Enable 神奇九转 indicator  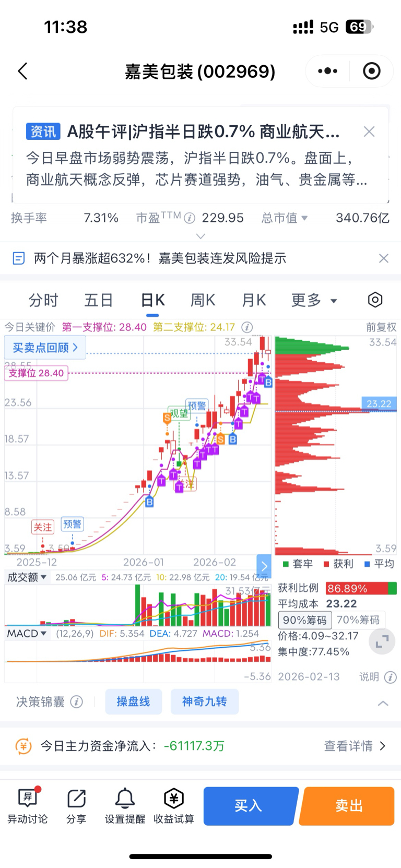tap(205, 701)
